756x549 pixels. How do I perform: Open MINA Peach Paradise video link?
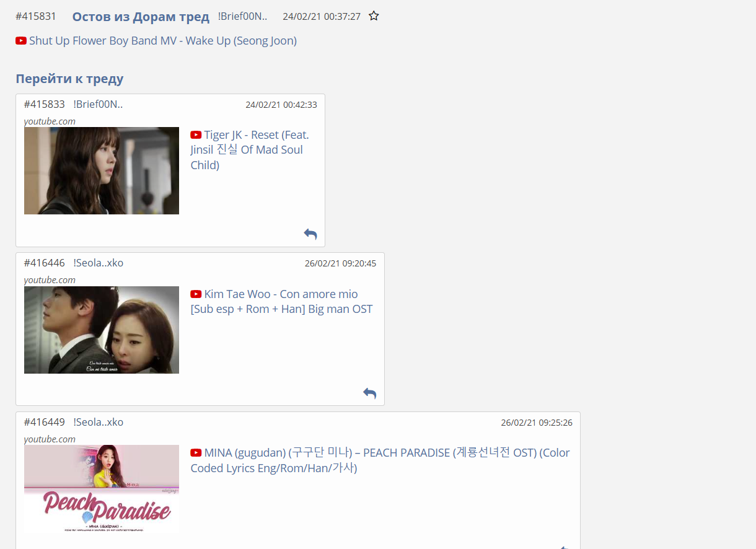(379, 460)
